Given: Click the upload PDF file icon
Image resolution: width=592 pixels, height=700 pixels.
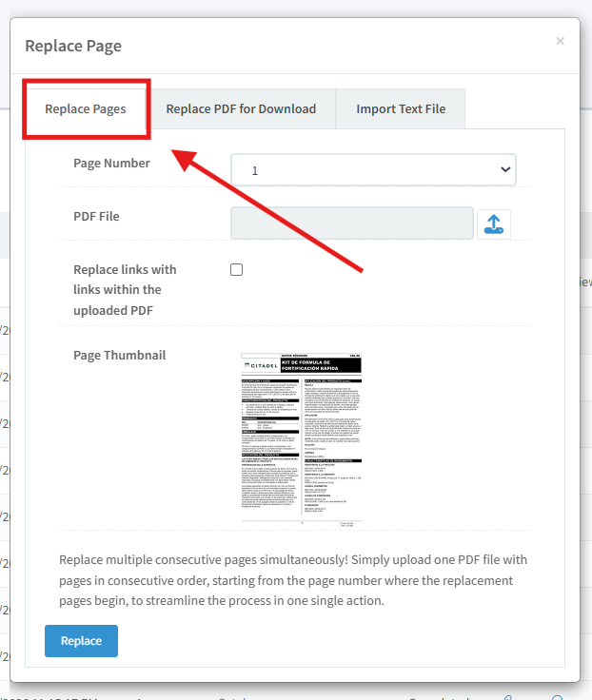Looking at the screenshot, I should (x=493, y=224).
